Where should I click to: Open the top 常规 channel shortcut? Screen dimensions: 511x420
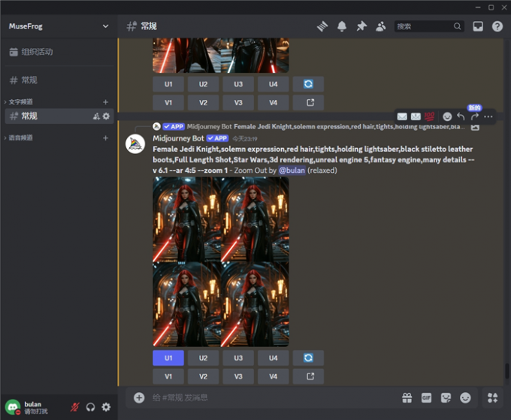click(x=59, y=80)
